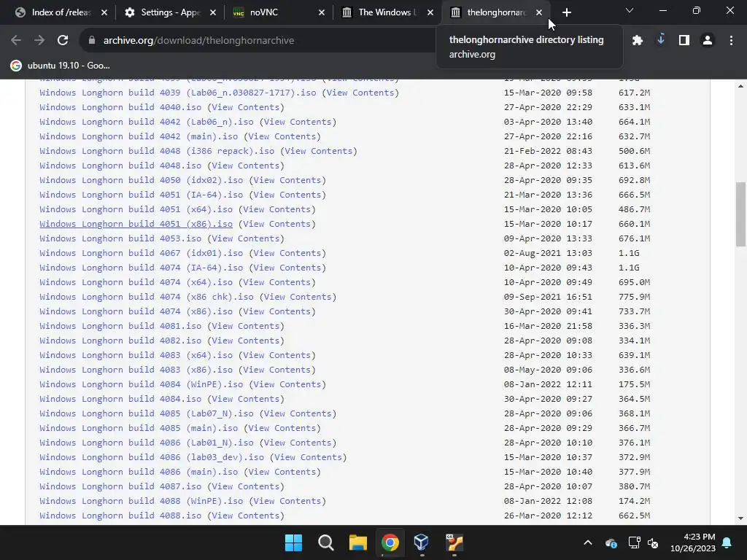Click scrollbar up arrow
The width and height of the screenshot is (747, 560).
pos(740,86)
